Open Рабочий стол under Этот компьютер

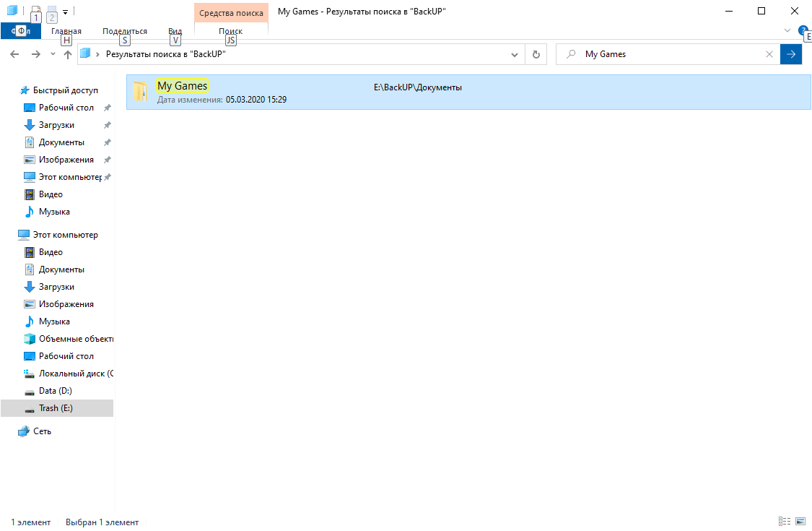pos(66,356)
